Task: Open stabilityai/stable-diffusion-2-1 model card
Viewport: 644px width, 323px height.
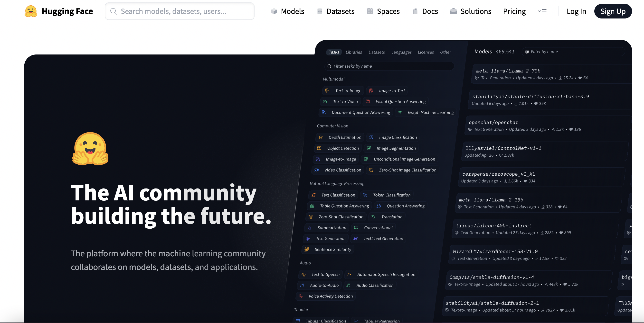Action: click(526, 306)
